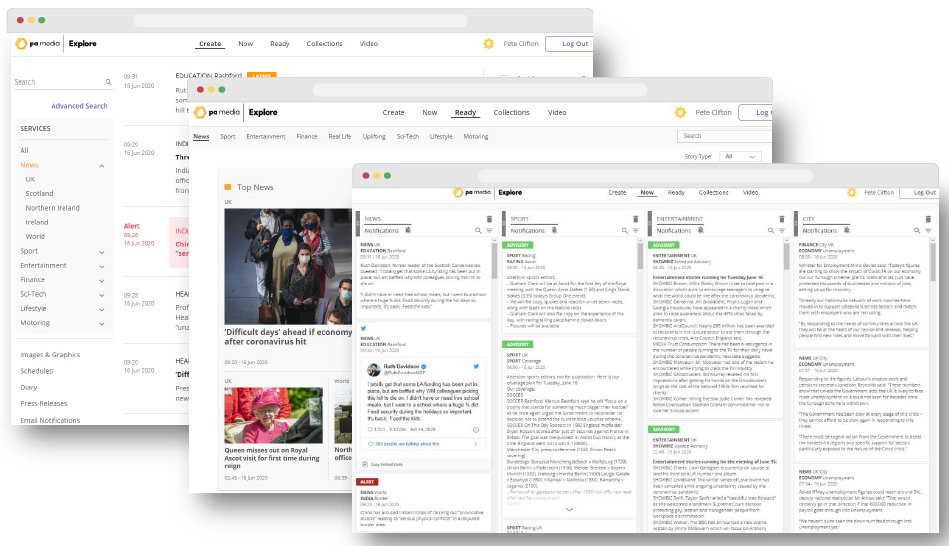Select Northern Ireland under News services
This screenshot has width=949, height=546.
[x=53, y=208]
